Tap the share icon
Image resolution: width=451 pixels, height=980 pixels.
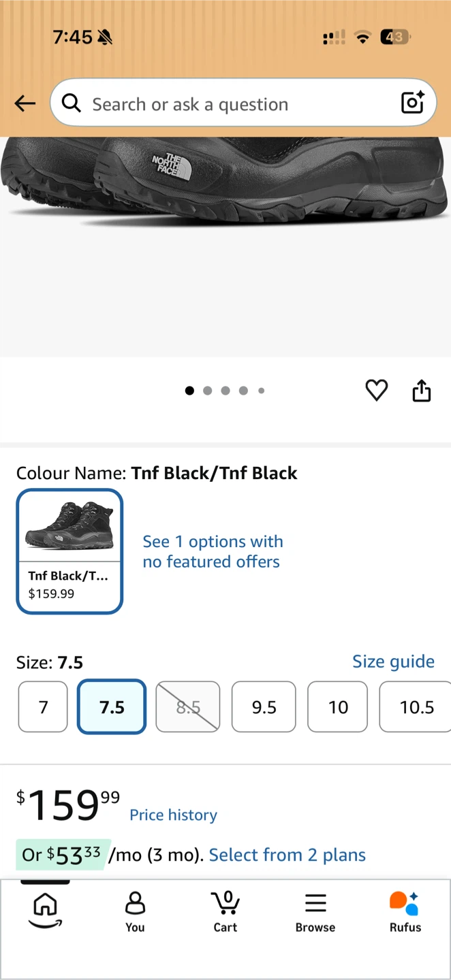(422, 390)
